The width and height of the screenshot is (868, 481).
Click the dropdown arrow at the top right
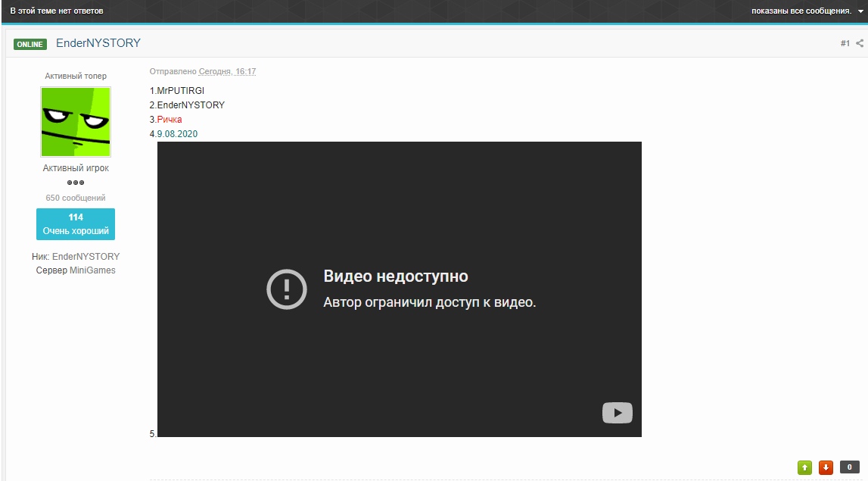[860, 11]
